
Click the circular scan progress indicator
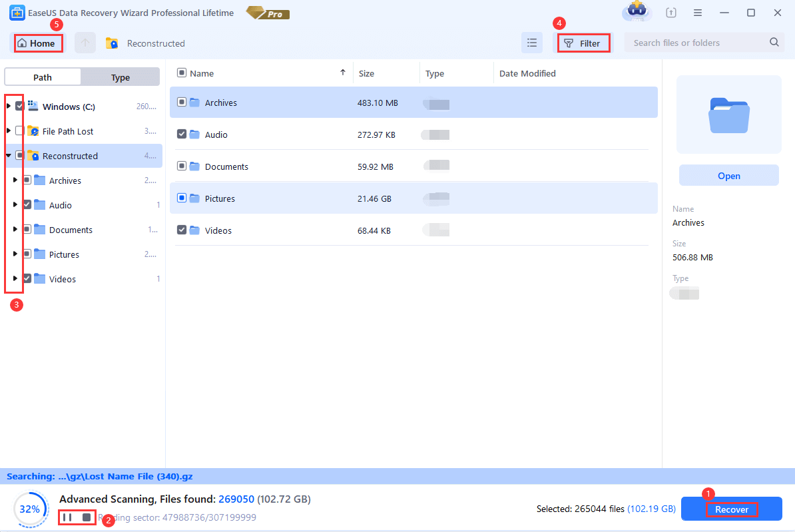[x=31, y=509]
